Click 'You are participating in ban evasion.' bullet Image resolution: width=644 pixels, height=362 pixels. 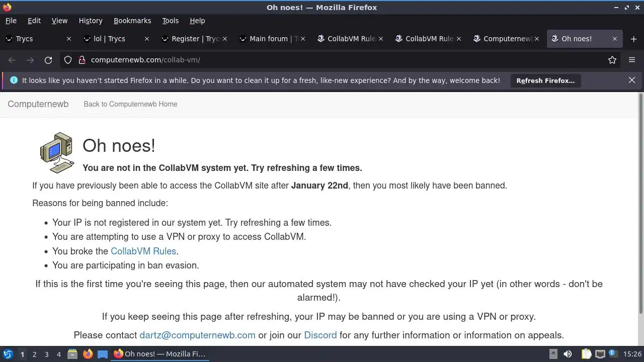pyautogui.click(x=126, y=265)
